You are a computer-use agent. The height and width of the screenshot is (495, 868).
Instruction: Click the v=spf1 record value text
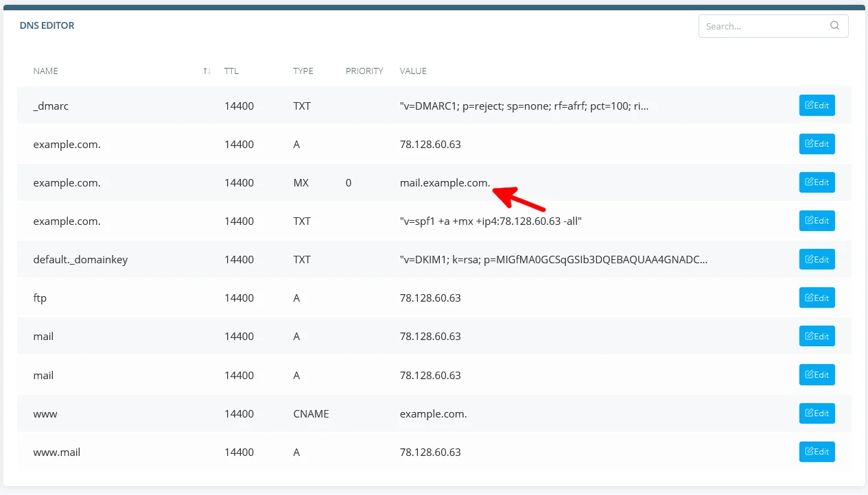491,221
